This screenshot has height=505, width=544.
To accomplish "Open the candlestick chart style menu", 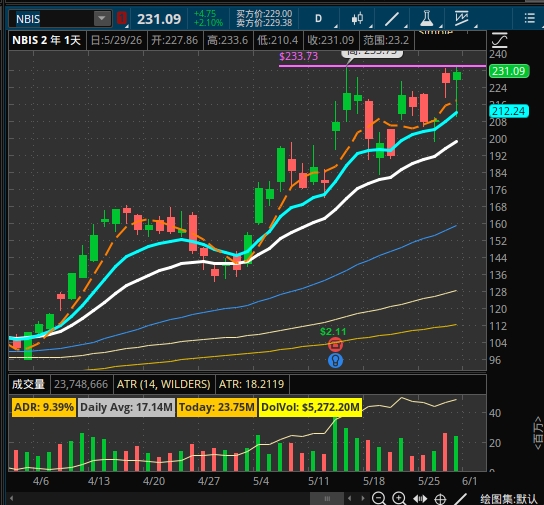I will [357, 18].
